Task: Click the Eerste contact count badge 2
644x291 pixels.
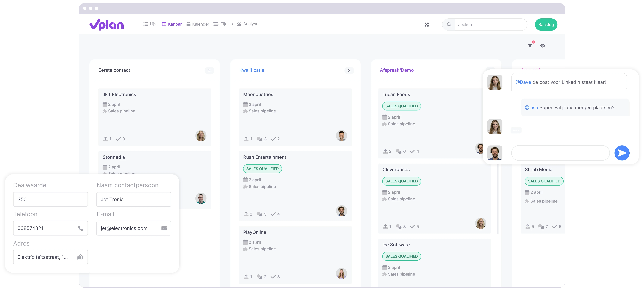Action: pos(209,71)
